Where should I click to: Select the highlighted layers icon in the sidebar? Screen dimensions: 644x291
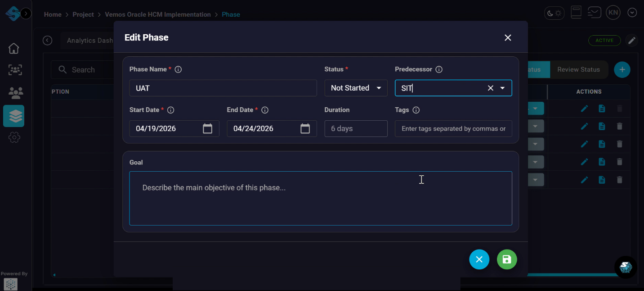[14, 116]
